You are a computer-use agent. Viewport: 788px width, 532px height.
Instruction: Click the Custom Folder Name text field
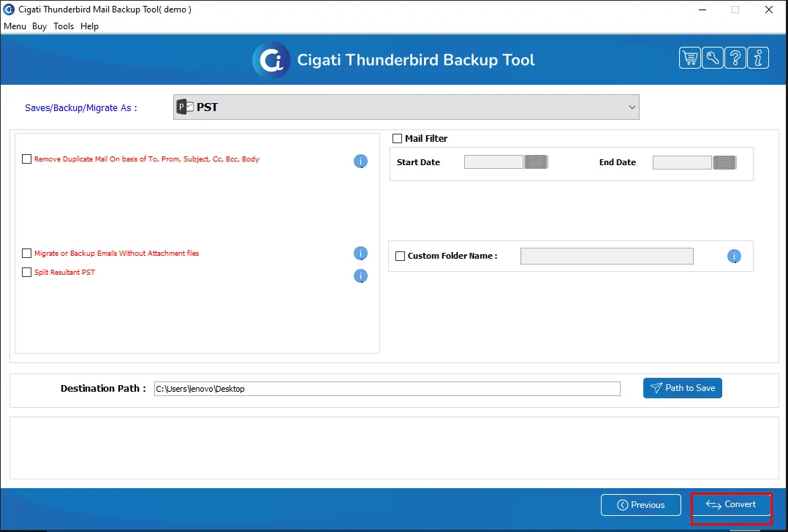tap(607, 256)
